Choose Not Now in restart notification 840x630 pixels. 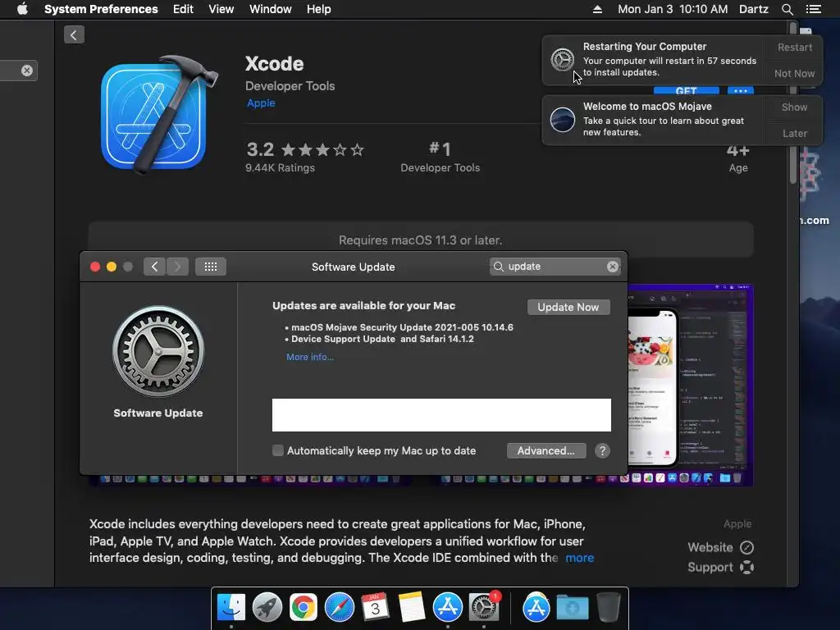794,73
